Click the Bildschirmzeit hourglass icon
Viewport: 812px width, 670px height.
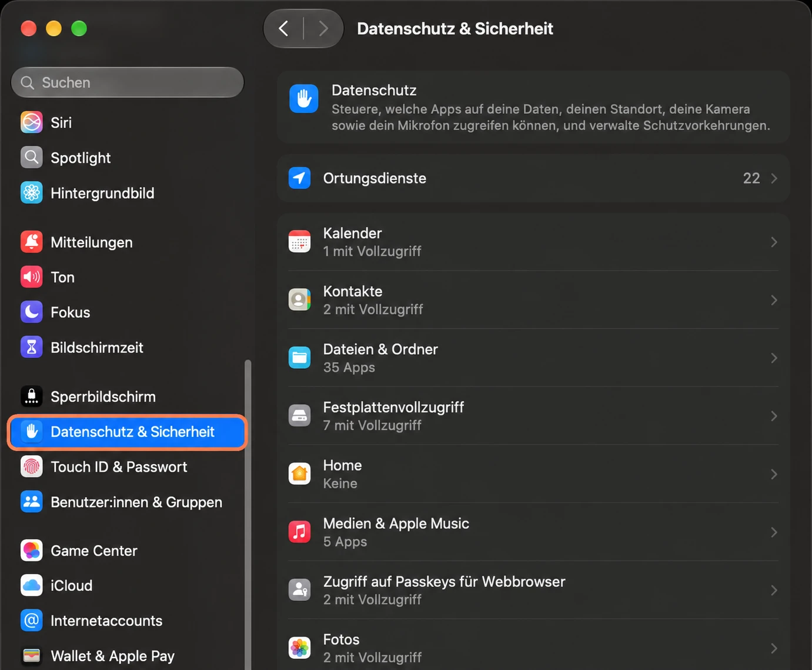[32, 348]
